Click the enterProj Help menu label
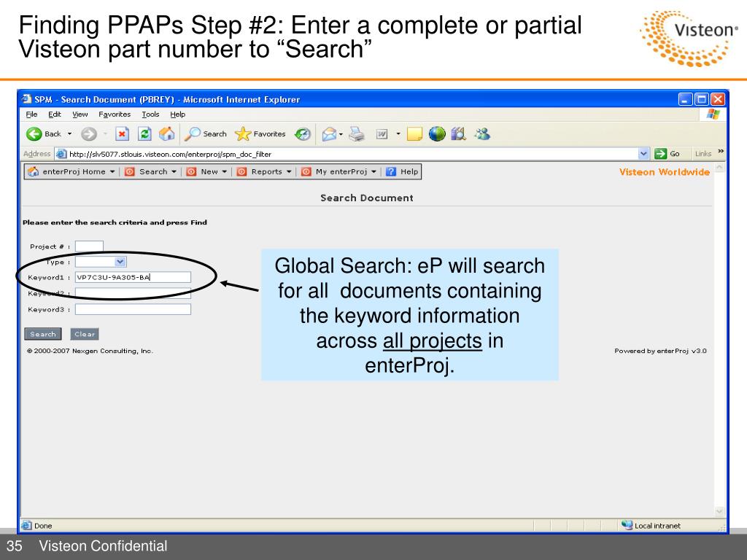 pos(409,172)
